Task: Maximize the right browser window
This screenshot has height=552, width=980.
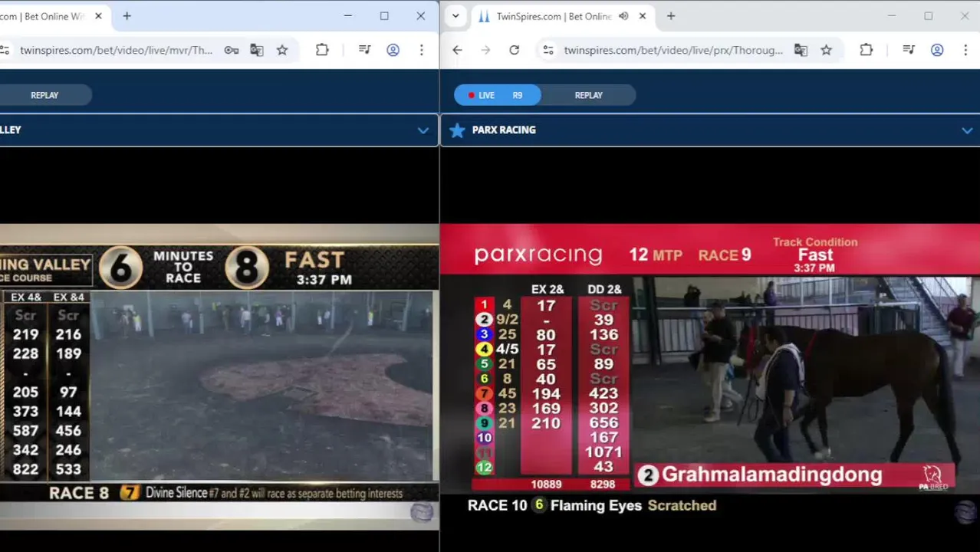Action: pyautogui.click(x=928, y=16)
